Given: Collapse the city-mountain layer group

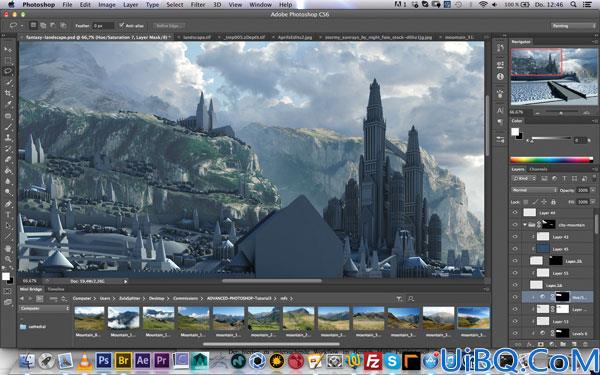Looking at the screenshot, I should (x=525, y=225).
